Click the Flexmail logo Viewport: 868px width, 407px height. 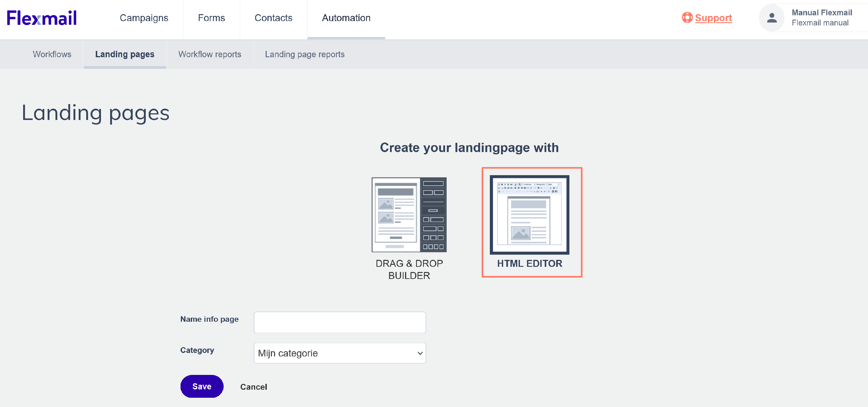(x=42, y=18)
